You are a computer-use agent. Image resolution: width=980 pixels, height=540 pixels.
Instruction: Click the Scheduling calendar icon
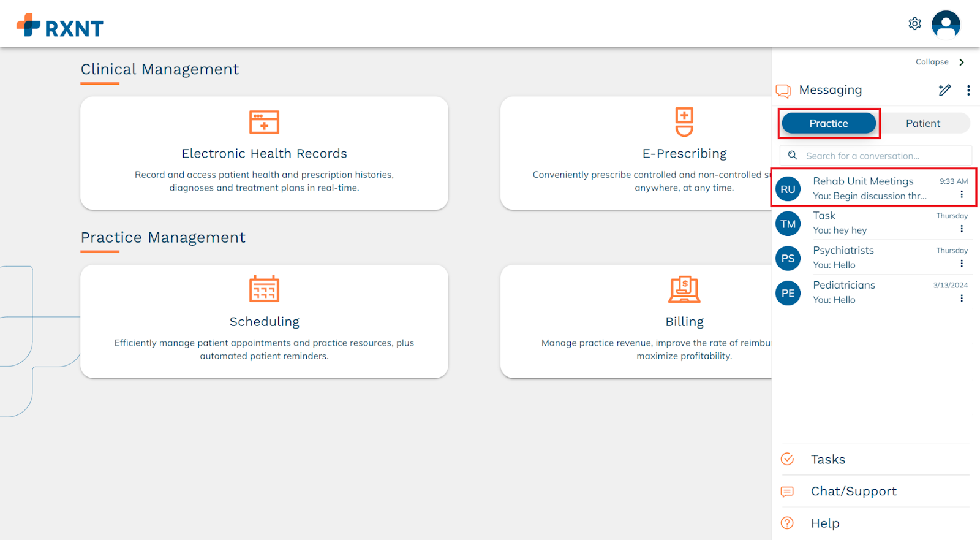tap(264, 289)
